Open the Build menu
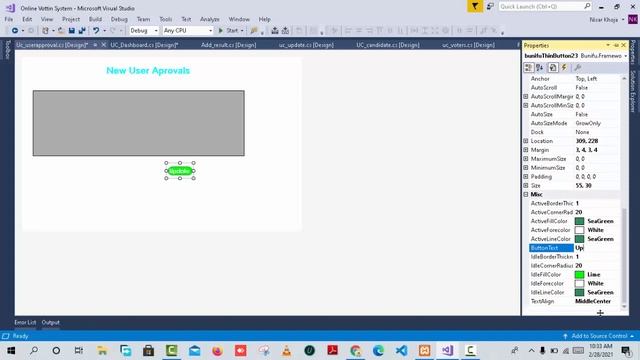640x360 pixels. pos(95,19)
